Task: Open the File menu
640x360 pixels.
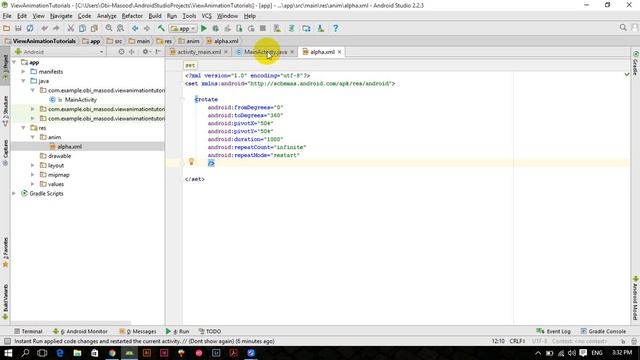Action: click(7, 16)
